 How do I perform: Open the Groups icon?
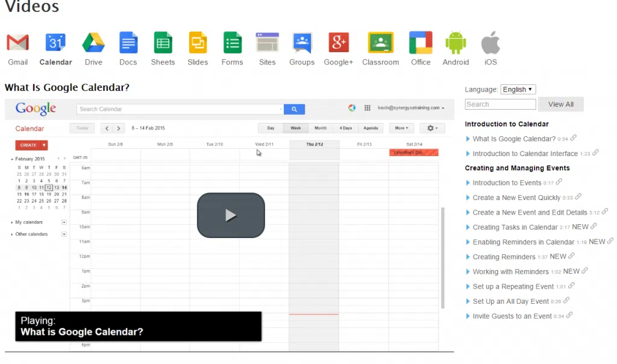click(302, 43)
